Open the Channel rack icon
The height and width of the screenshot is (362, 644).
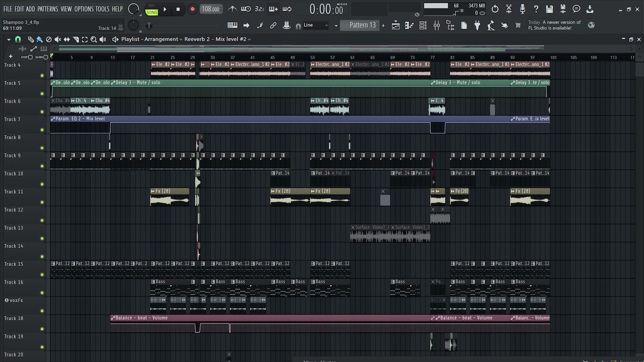(423, 25)
